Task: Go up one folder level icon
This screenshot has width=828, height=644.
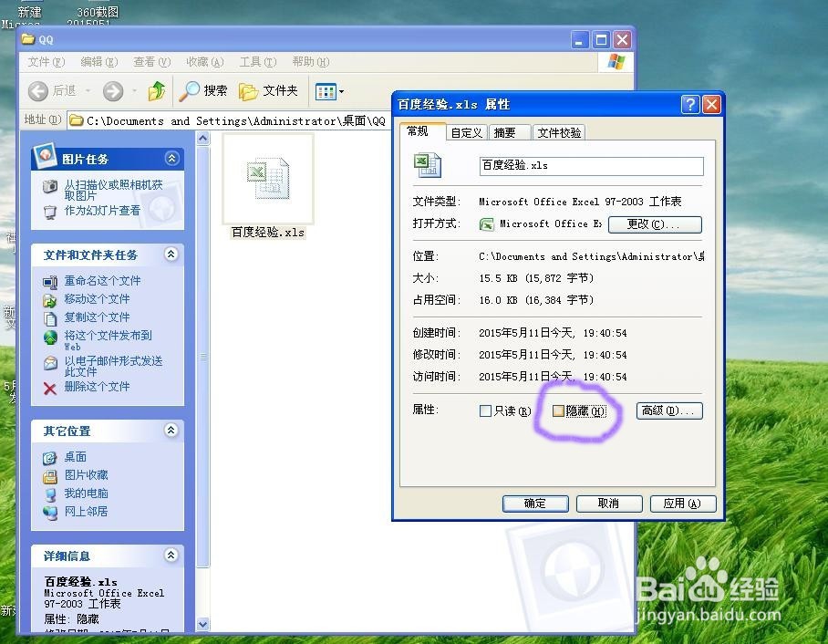Action: tap(156, 91)
